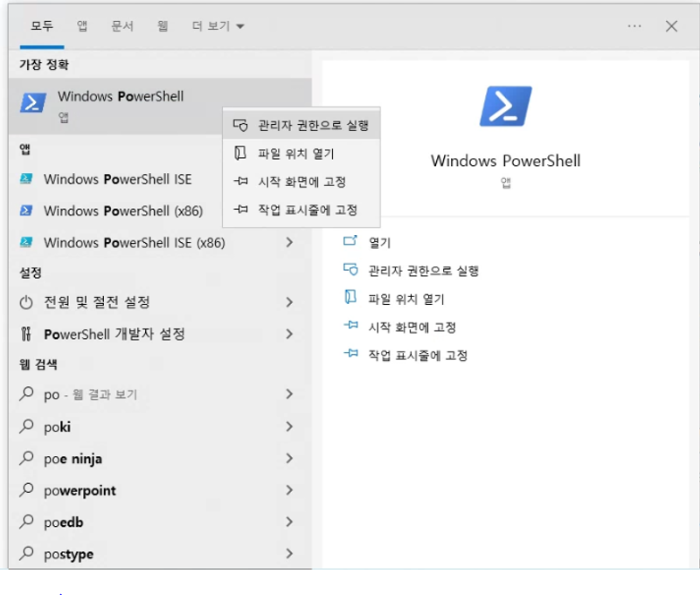Click the power icon for 전원 및 절전 설정
Screen dimensions: 700x595
(x=26, y=302)
